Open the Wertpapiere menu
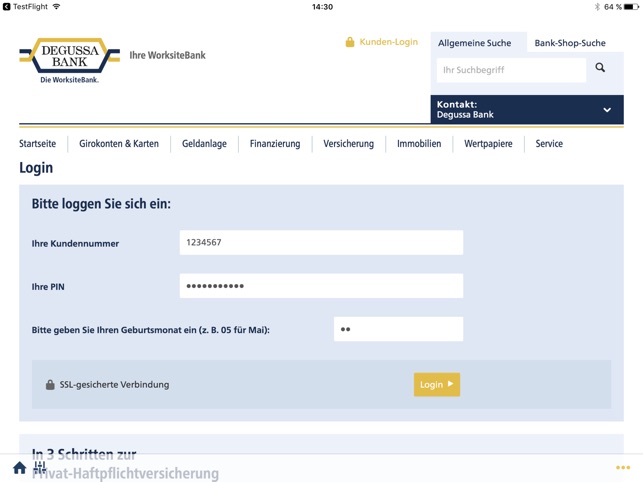 [488, 144]
